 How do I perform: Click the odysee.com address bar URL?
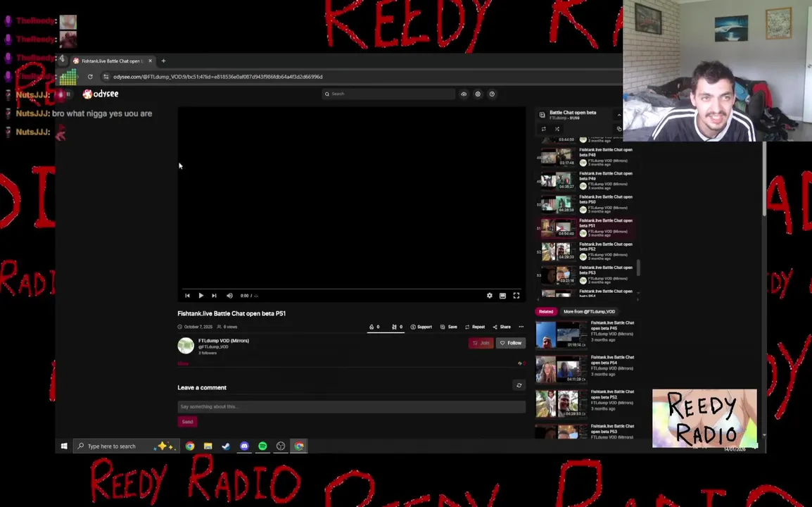pyautogui.click(x=217, y=77)
